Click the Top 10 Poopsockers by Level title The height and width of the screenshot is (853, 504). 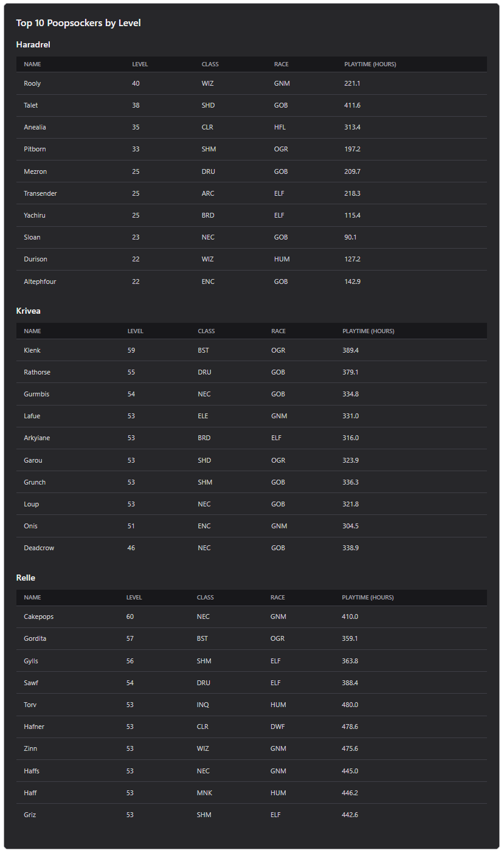(x=78, y=23)
